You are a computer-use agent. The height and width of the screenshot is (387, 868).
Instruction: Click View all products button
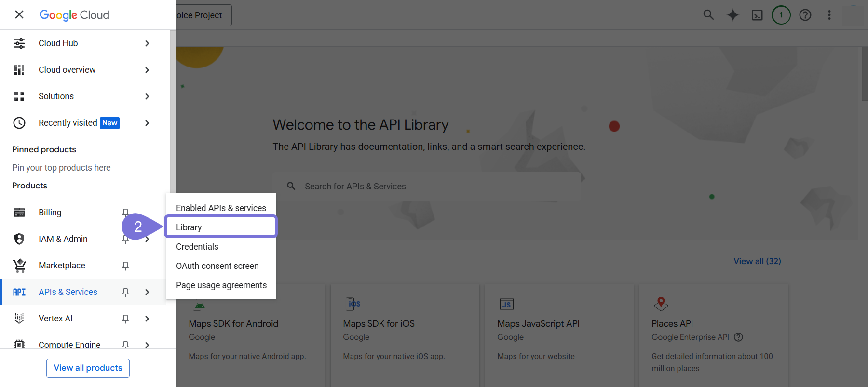click(88, 368)
